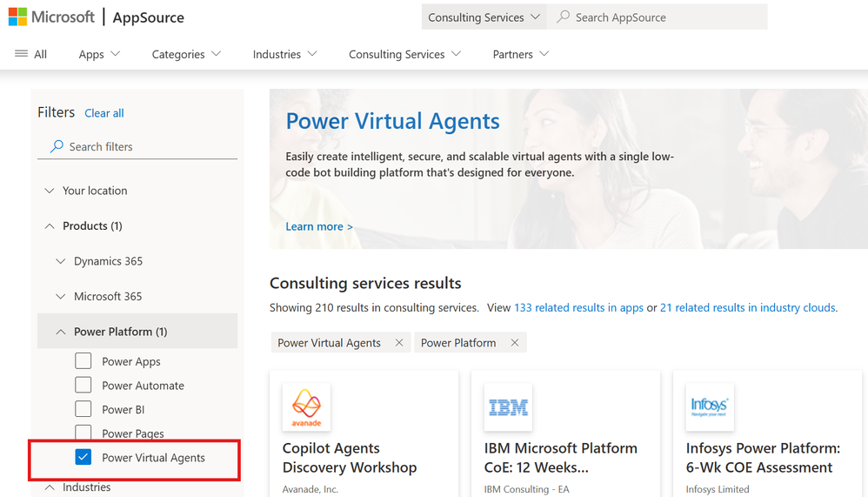Remove the Power Platform filter chip
Screen dimensions: 868x497
coord(515,343)
